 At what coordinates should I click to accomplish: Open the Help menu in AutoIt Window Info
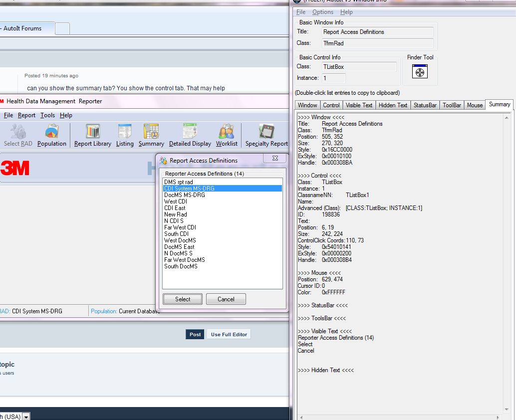pyautogui.click(x=346, y=12)
